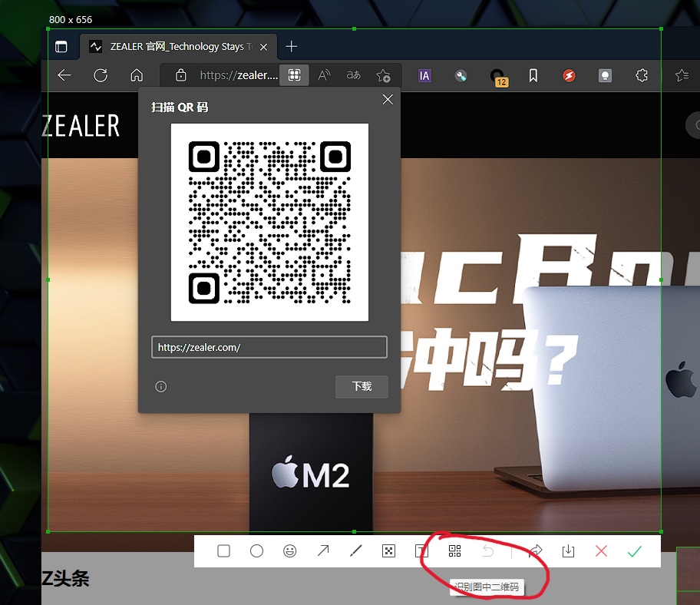
Task: Select the mosaic blur tool
Action: [389, 551]
